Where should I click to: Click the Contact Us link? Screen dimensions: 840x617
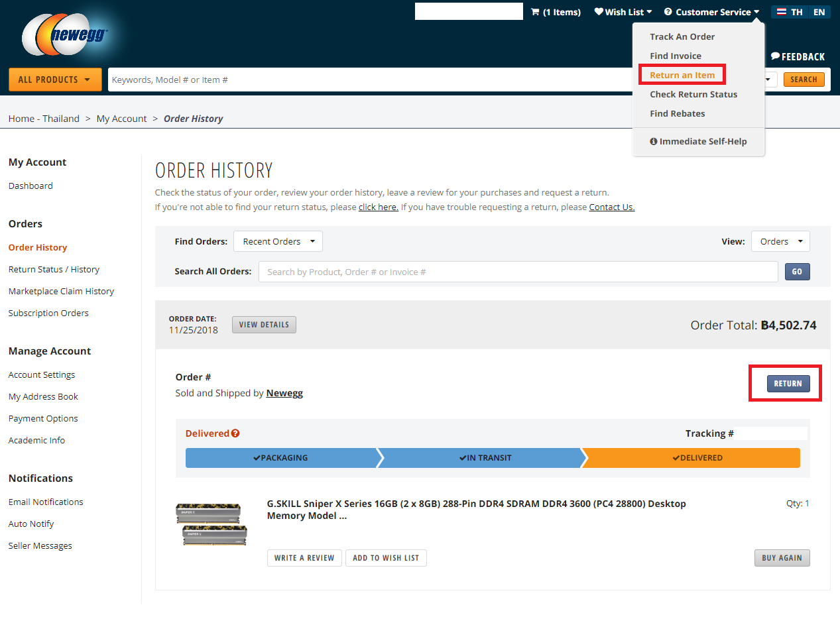(612, 207)
